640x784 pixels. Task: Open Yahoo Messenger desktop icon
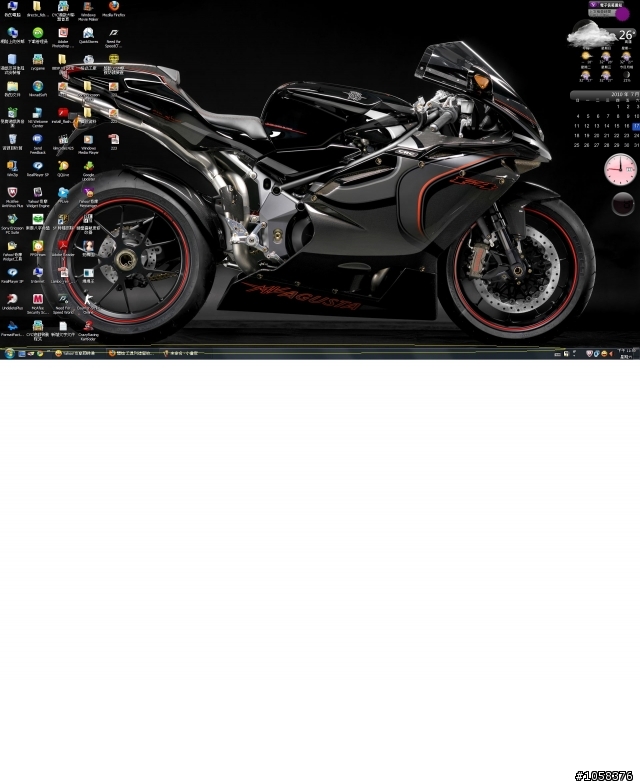click(88, 197)
